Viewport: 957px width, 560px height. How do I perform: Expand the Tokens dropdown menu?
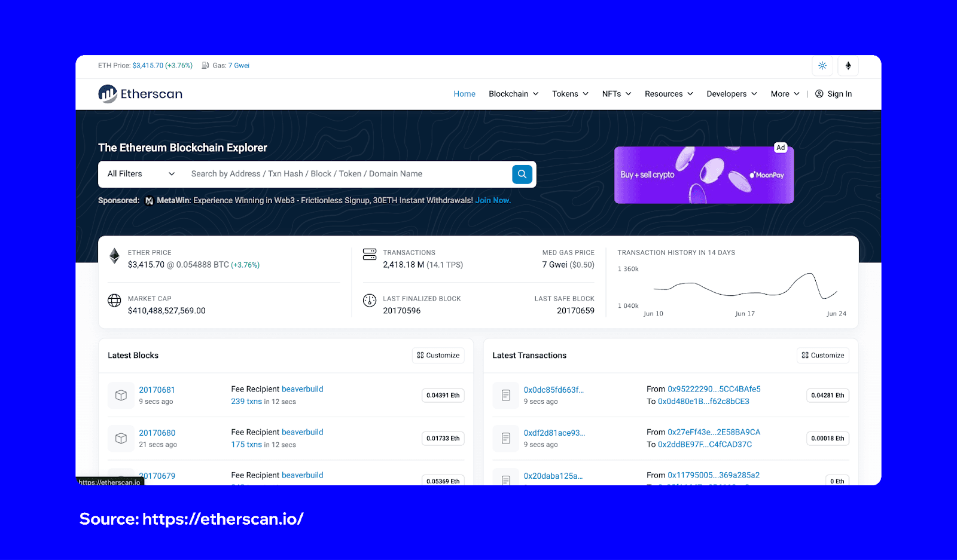click(x=570, y=94)
